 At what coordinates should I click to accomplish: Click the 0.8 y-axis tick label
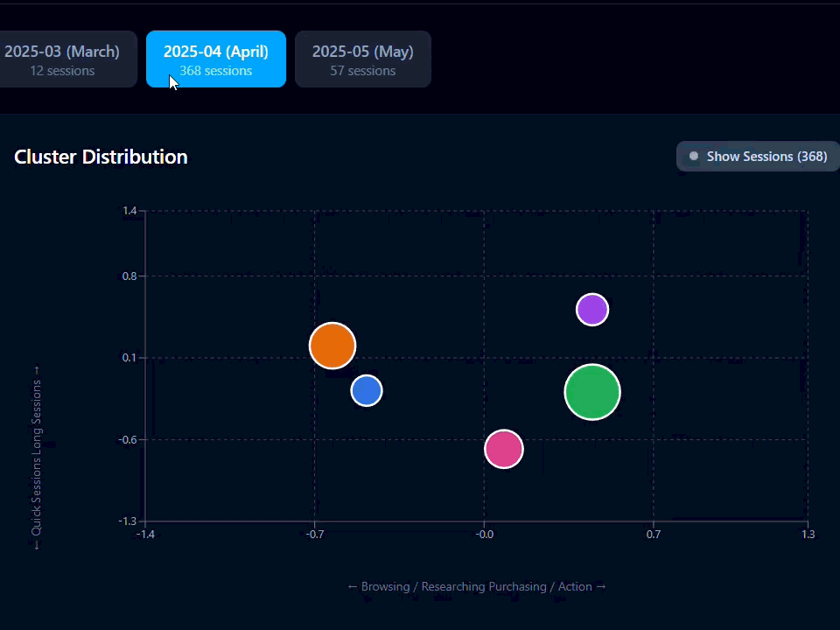tap(129, 276)
